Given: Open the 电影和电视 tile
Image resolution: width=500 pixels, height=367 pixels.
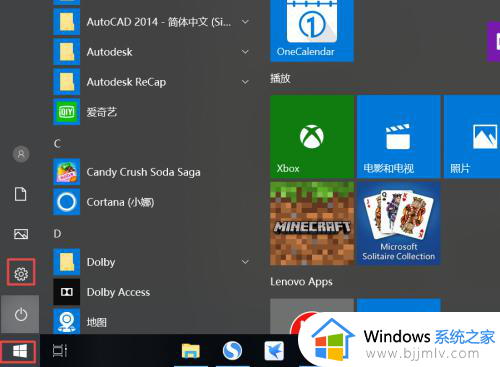Looking at the screenshot, I should [x=398, y=136].
